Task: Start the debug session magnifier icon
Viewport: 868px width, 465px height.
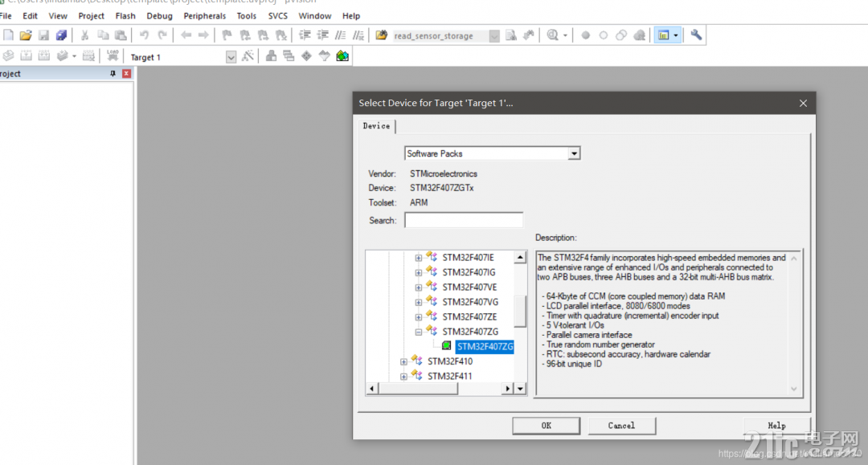Action: (x=552, y=35)
